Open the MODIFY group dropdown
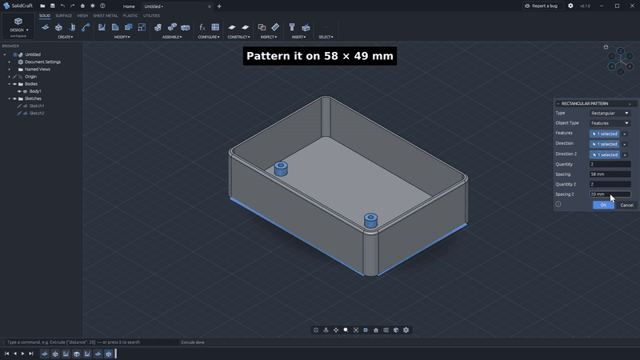 (x=122, y=37)
